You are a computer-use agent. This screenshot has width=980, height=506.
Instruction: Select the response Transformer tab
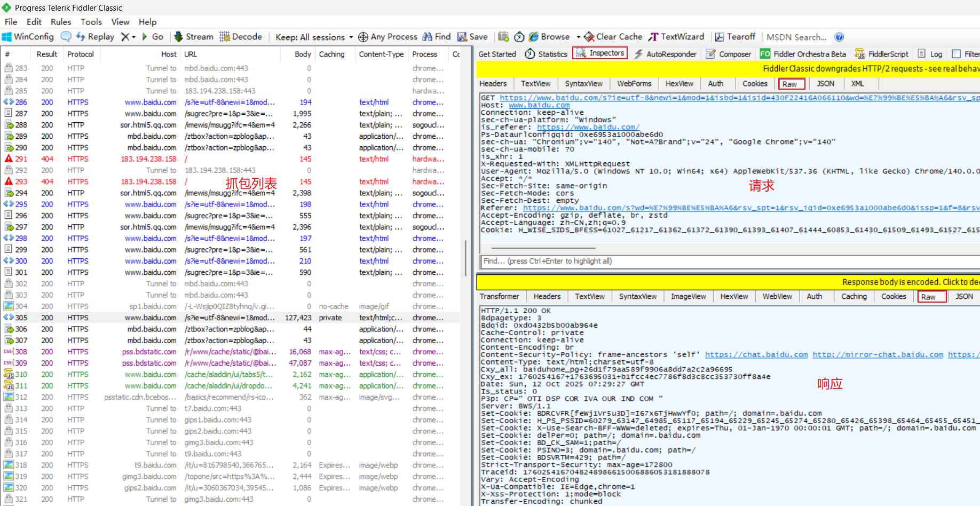[499, 296]
